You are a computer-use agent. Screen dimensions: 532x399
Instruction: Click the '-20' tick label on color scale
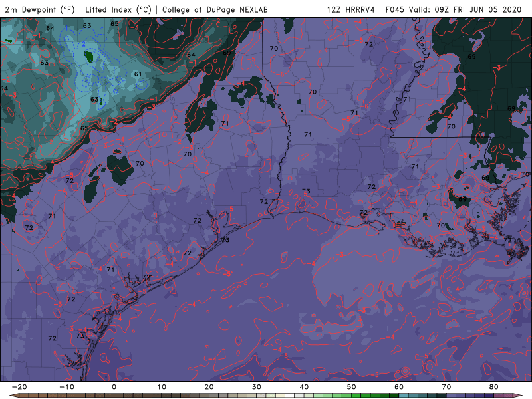(19, 387)
